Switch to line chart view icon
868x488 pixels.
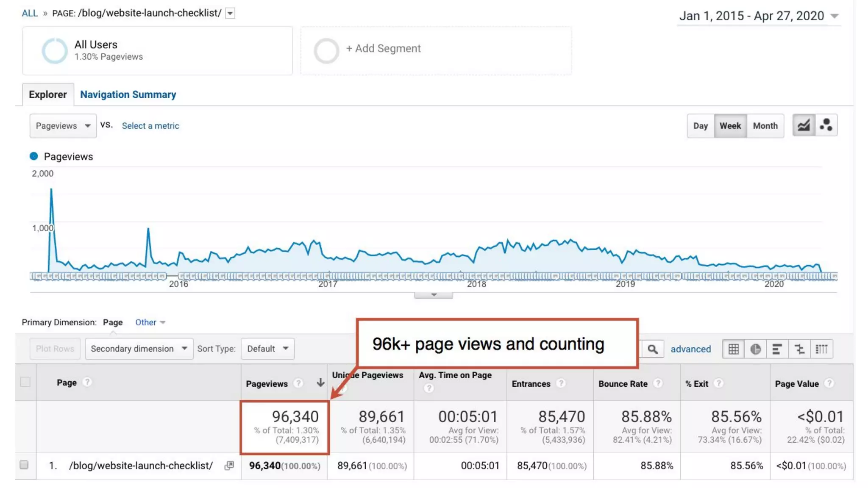(804, 125)
